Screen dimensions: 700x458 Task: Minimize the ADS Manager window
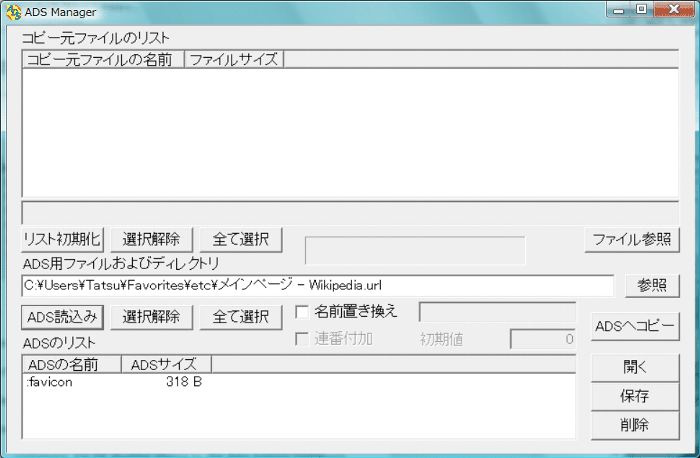619,10
